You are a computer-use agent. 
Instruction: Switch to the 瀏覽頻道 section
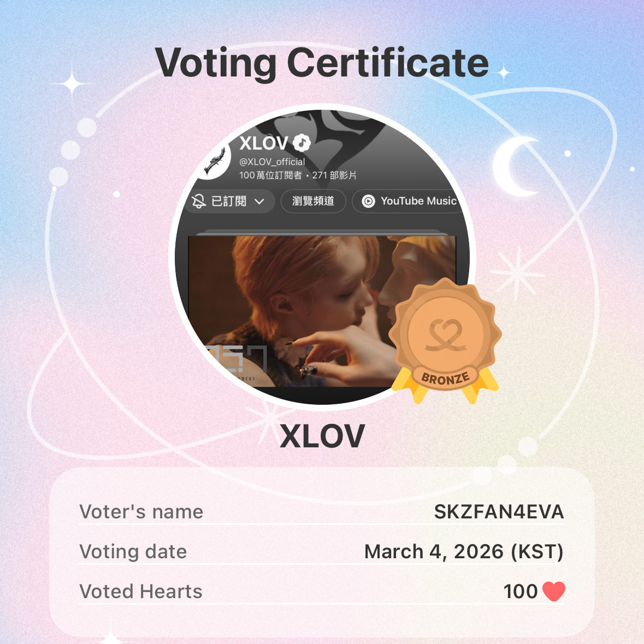tap(313, 201)
